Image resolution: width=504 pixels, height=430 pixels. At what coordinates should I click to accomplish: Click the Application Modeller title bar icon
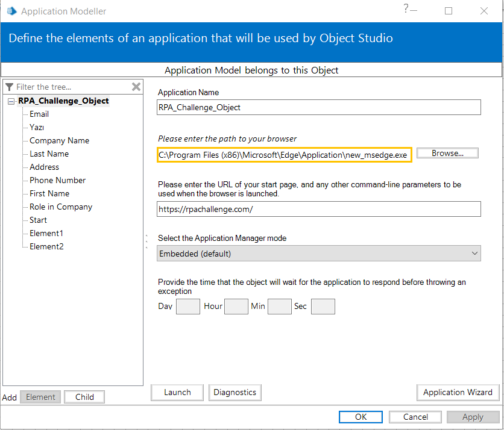pyautogui.click(x=11, y=11)
